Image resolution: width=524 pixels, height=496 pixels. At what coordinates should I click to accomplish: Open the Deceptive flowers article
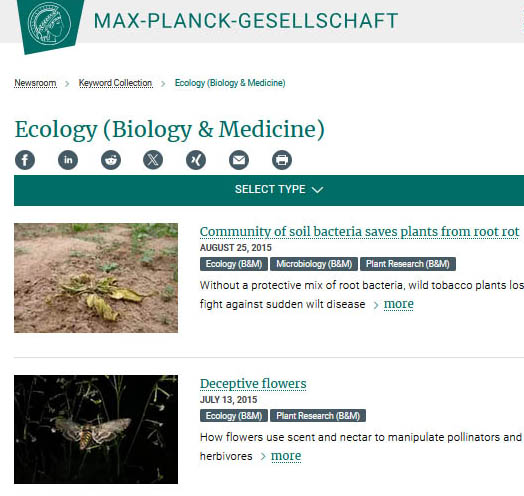253,384
